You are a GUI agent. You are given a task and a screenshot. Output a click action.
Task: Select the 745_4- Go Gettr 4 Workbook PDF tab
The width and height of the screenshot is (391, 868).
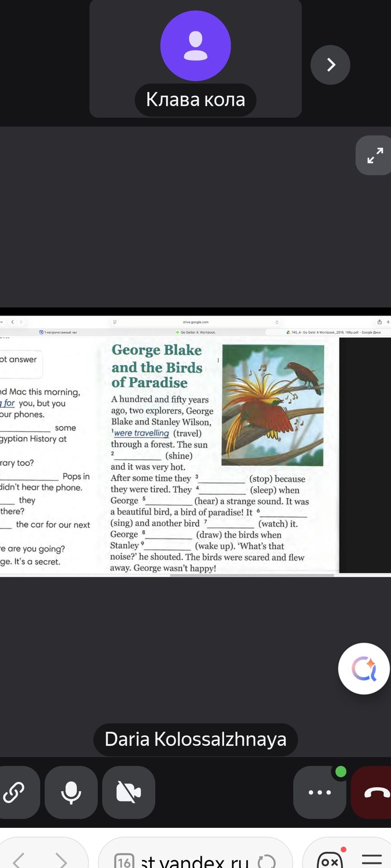click(x=334, y=332)
